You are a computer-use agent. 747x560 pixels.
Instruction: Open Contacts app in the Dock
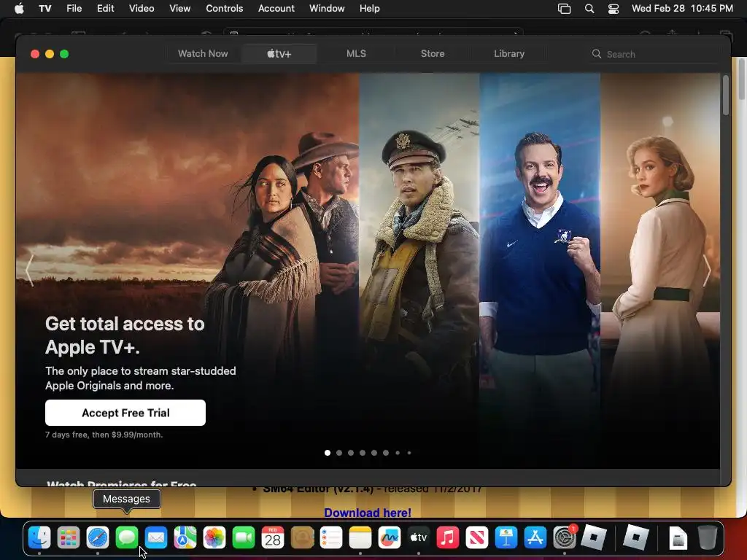point(302,538)
